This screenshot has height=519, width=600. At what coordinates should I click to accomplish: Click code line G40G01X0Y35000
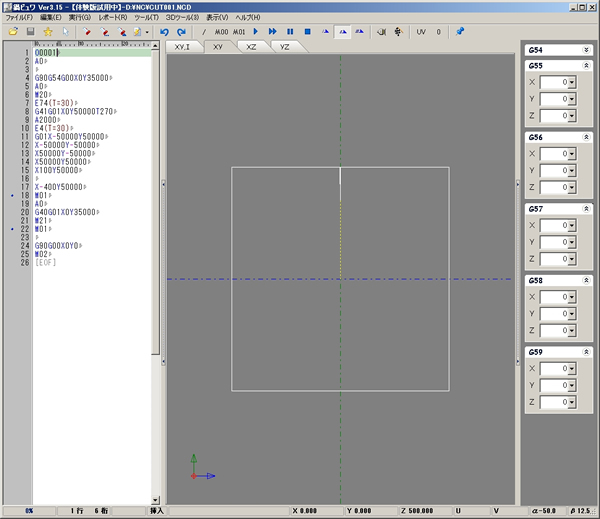tap(65, 212)
